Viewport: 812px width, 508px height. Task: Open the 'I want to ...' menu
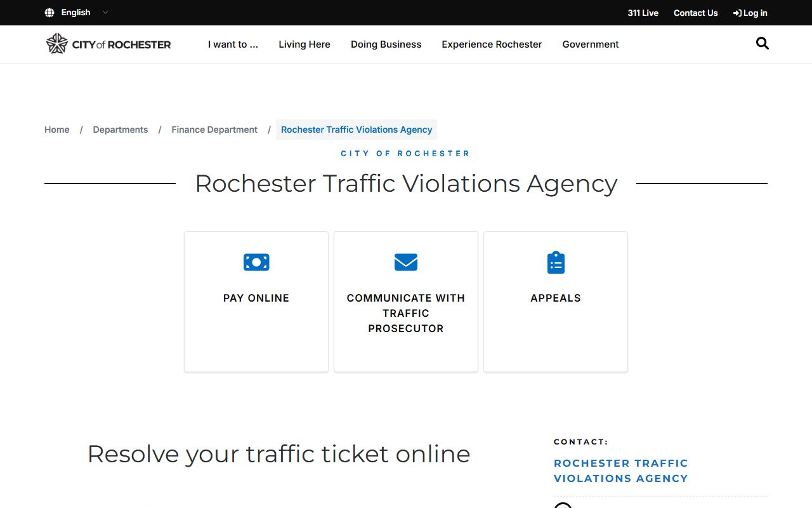(x=233, y=44)
